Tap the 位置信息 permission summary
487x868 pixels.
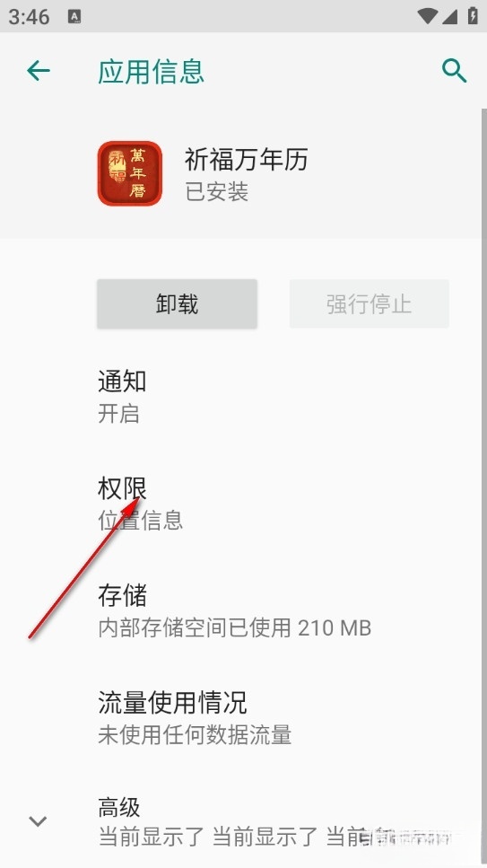(x=141, y=521)
